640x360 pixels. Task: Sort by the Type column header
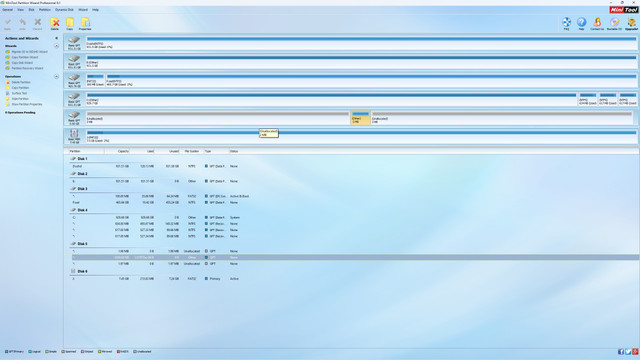[x=216, y=151]
